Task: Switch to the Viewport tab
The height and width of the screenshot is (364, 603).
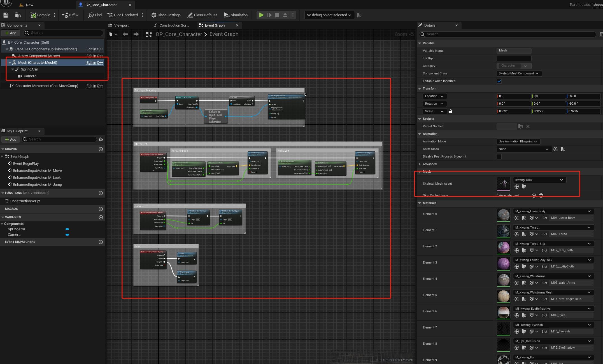Action: click(118, 25)
